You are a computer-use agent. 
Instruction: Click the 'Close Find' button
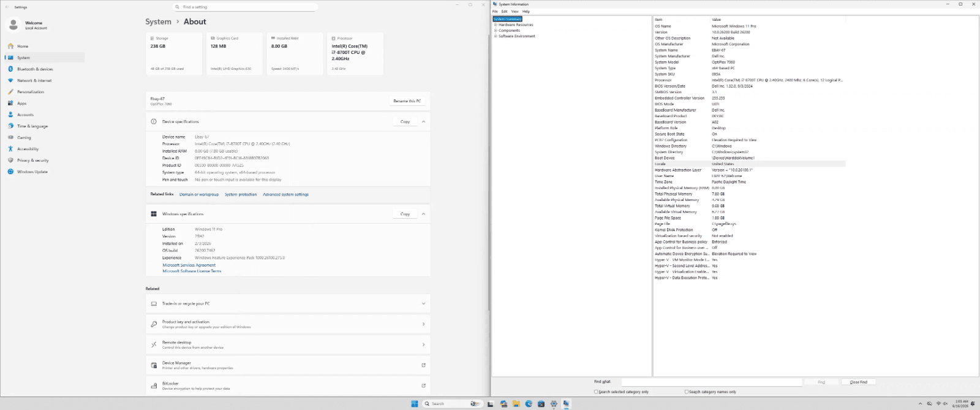point(858,382)
